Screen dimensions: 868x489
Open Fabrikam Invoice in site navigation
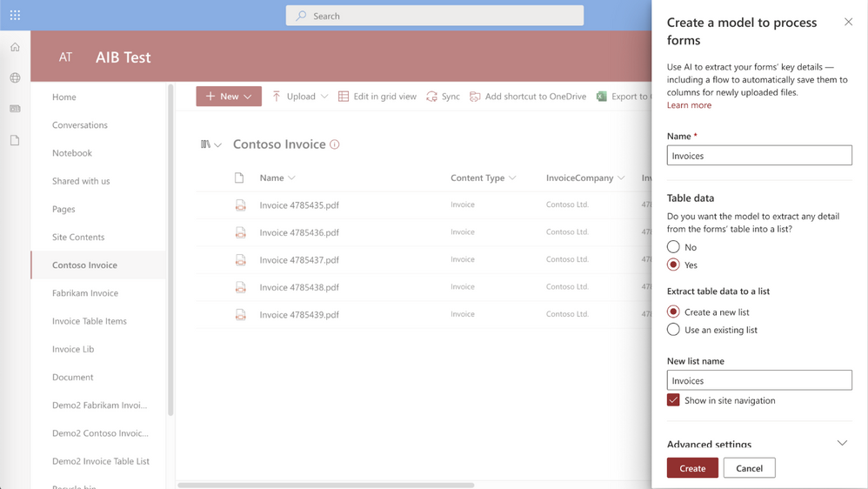85,293
